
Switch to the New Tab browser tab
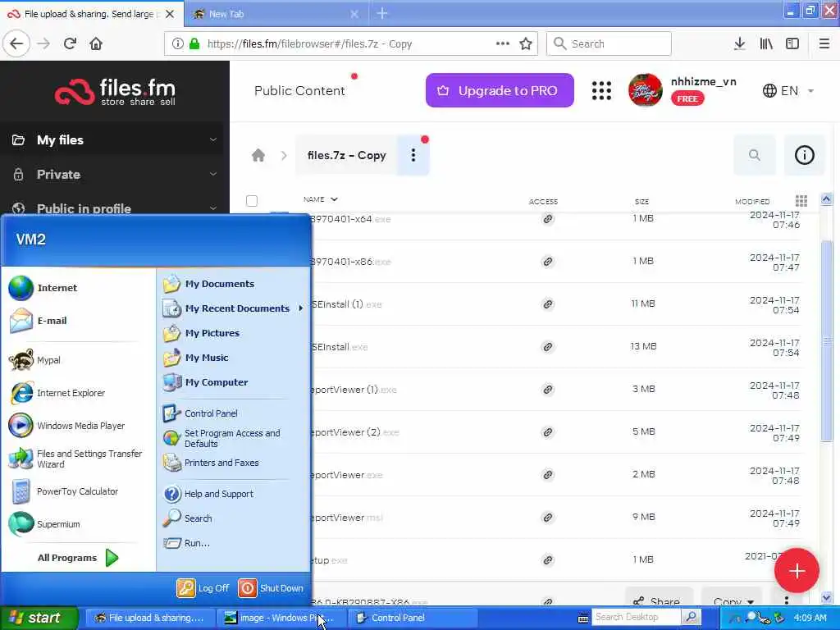(x=275, y=14)
